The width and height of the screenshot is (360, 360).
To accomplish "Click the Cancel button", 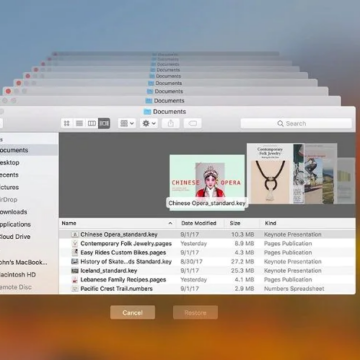I will (x=133, y=313).
